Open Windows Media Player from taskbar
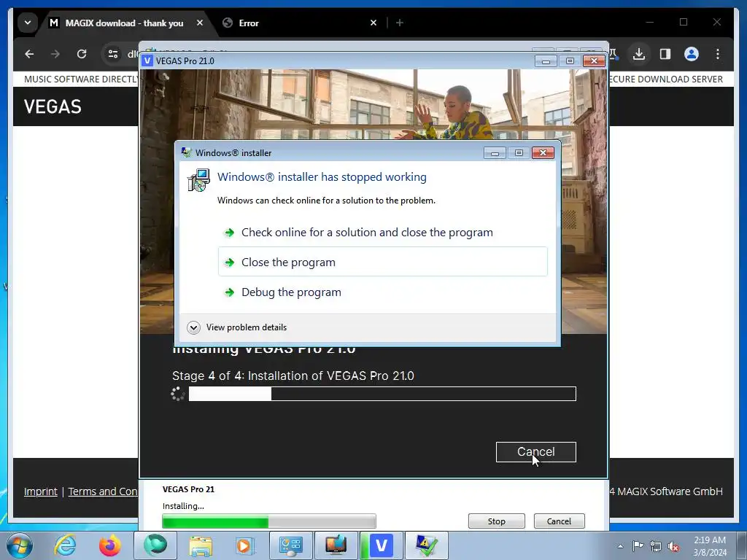 pos(245,545)
